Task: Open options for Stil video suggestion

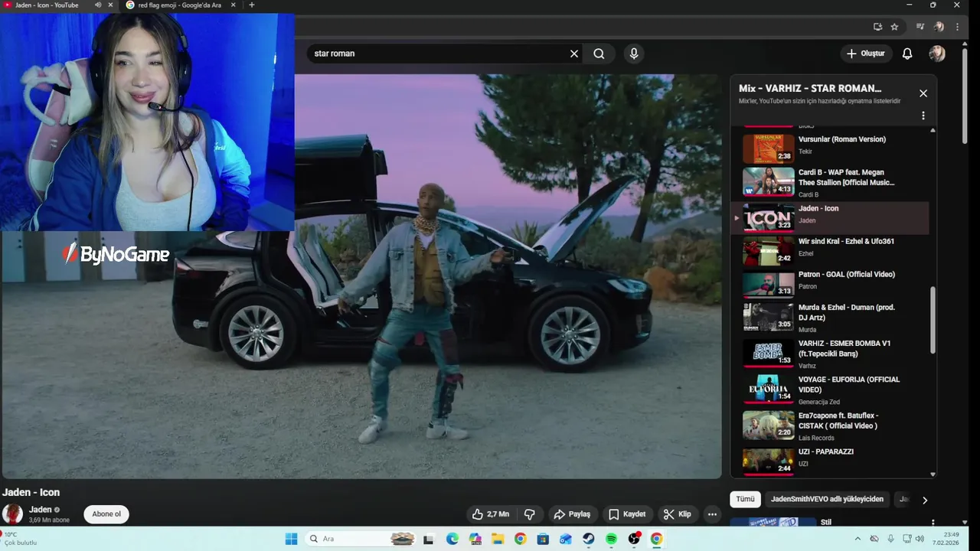Action: coord(933,523)
